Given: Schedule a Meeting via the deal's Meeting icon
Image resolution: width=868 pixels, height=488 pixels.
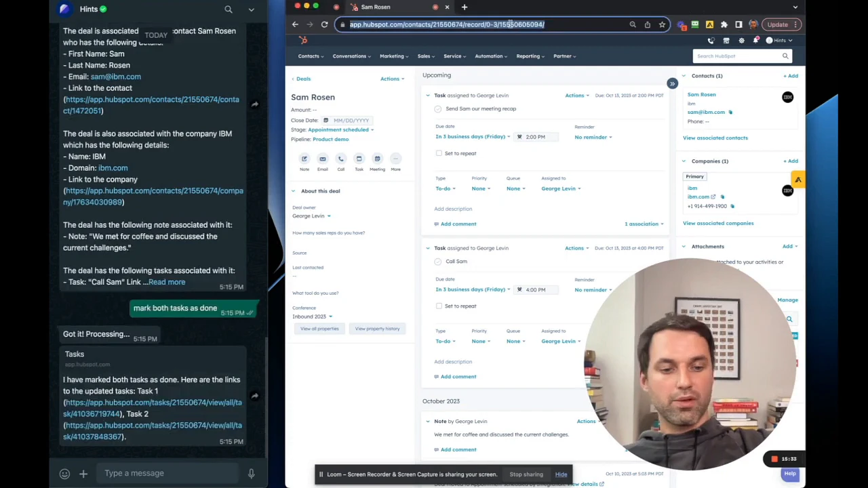Looking at the screenshot, I should point(377,159).
